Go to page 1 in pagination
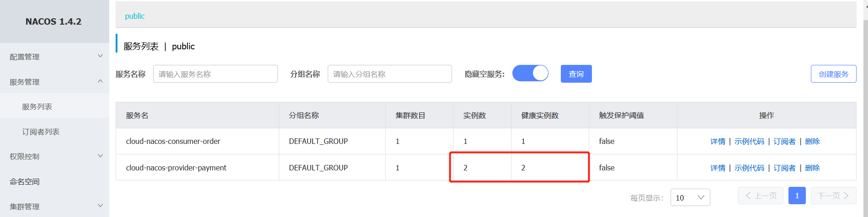Viewport: 868px width, 217px height. [797, 196]
